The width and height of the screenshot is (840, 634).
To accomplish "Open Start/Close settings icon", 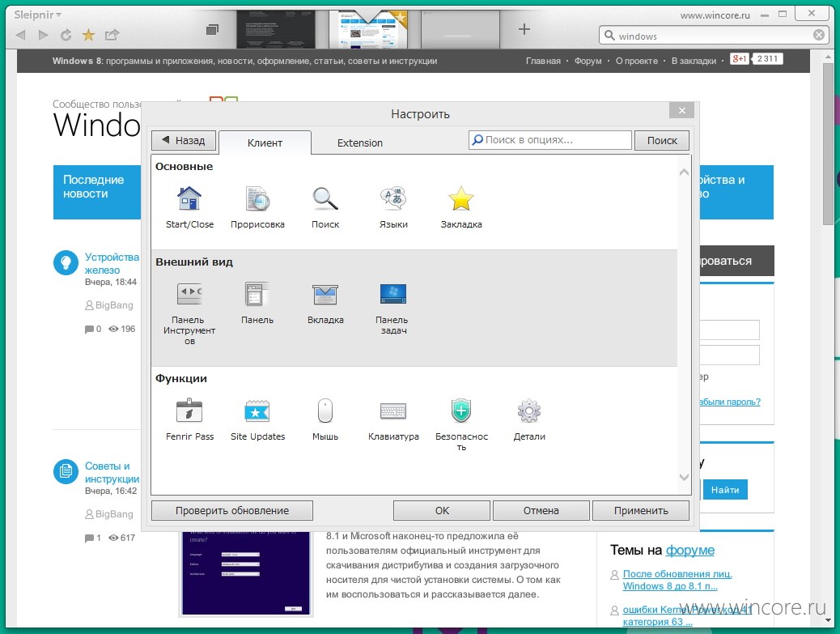I will 189,207.
